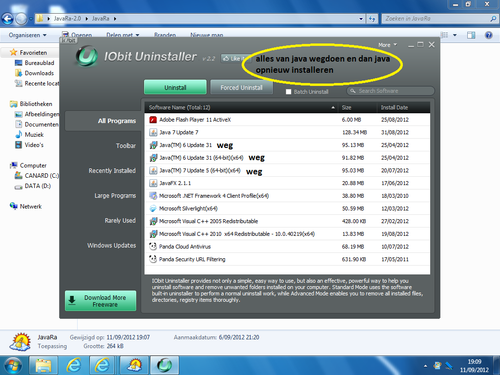Click the taskbar clock and date

(474, 366)
